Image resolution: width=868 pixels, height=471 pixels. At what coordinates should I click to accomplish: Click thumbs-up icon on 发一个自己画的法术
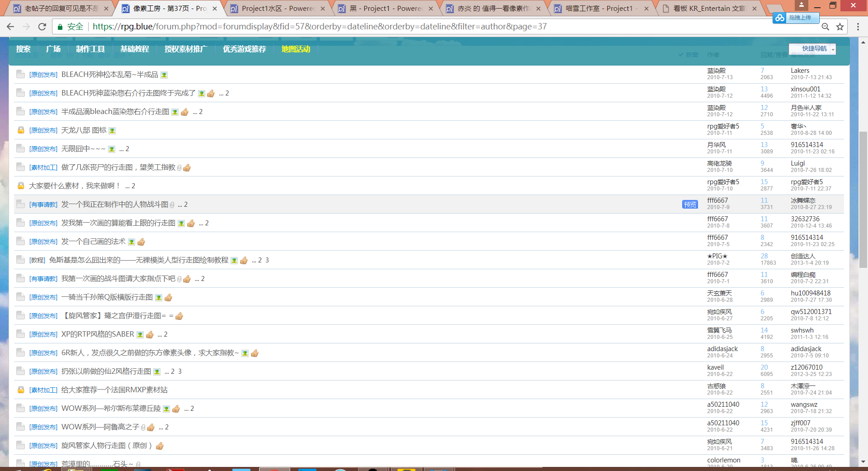pyautogui.click(x=141, y=242)
